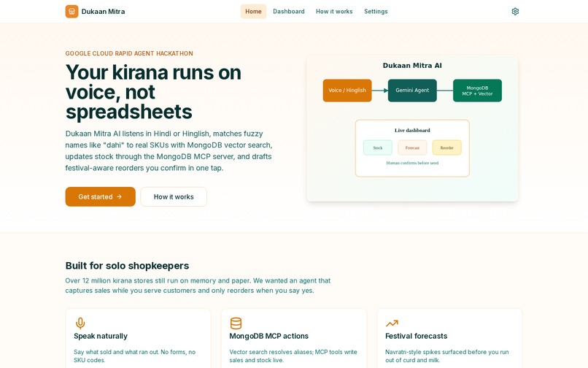Click the "Dukaan Mitra AI listens in Hindi" paragraph

[x=169, y=150]
